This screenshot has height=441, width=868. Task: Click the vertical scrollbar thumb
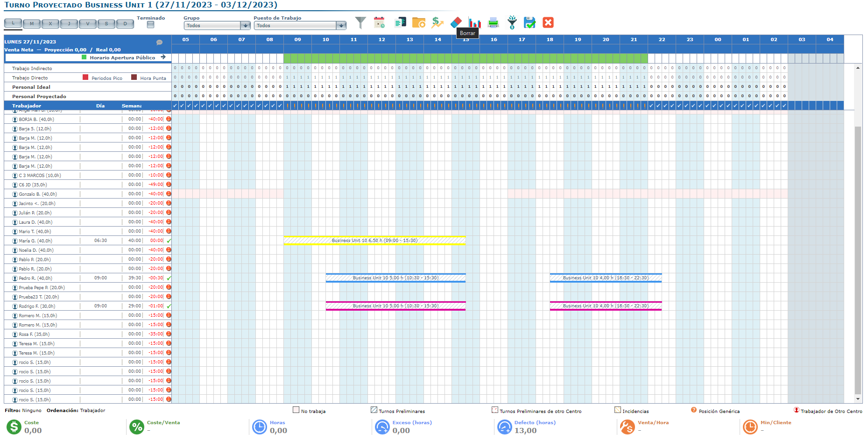(x=858, y=260)
